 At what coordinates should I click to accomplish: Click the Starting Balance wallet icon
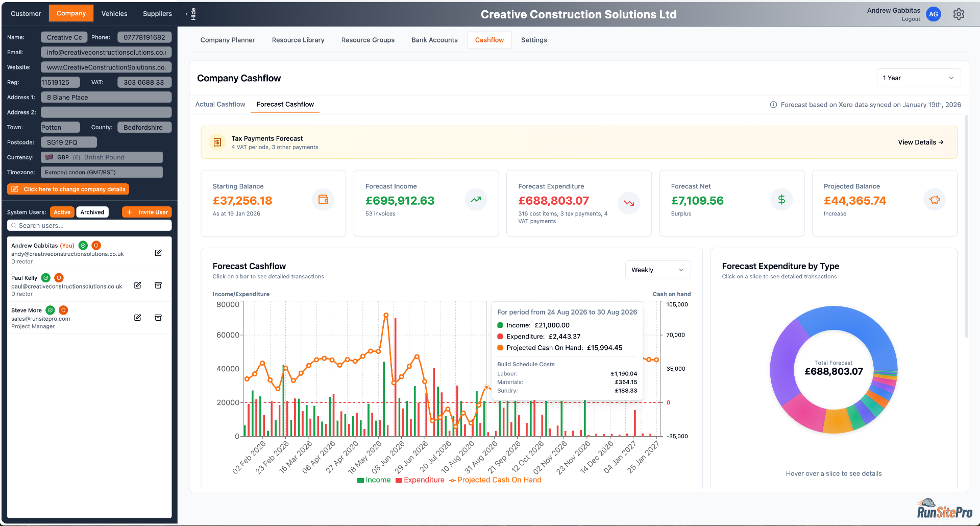(323, 199)
